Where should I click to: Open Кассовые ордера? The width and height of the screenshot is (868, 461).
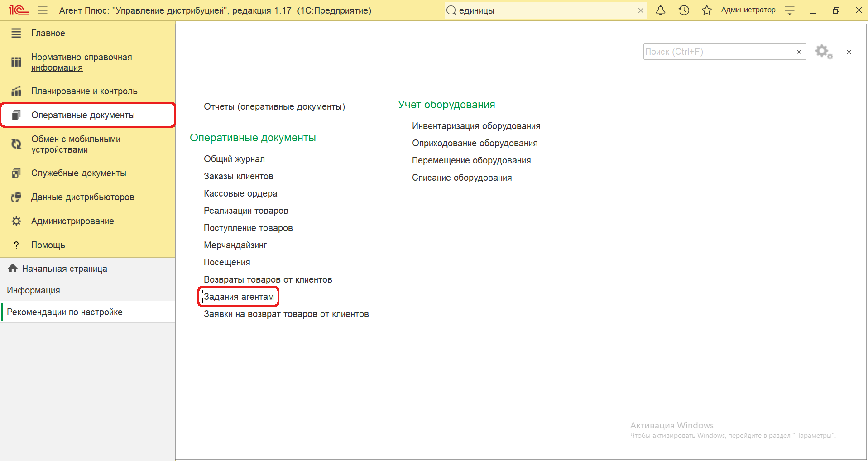[240, 193]
